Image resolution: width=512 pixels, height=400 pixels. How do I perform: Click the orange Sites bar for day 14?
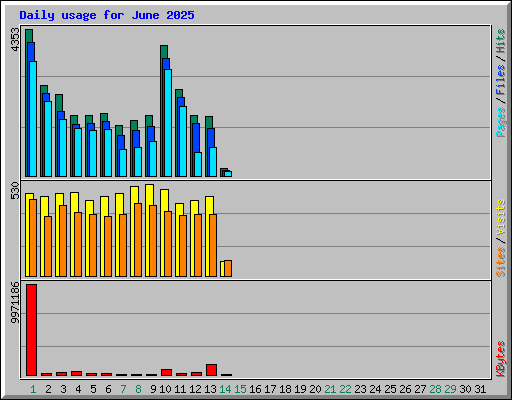(x=228, y=268)
